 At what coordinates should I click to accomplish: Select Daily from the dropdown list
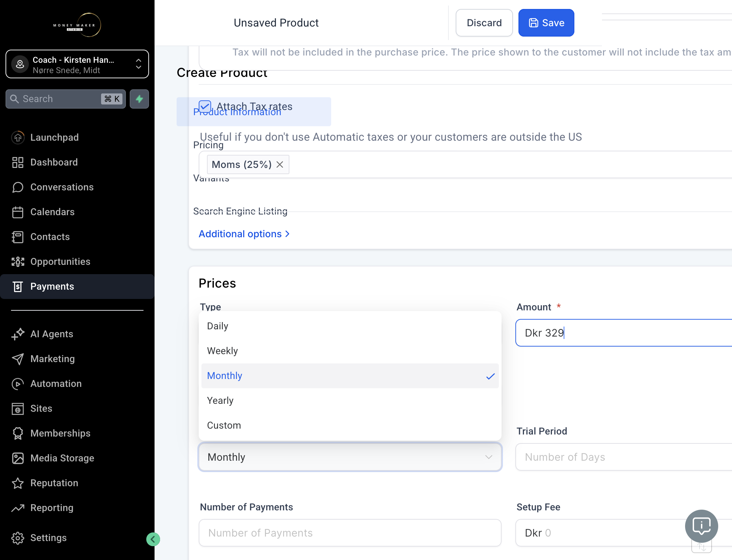(350, 326)
